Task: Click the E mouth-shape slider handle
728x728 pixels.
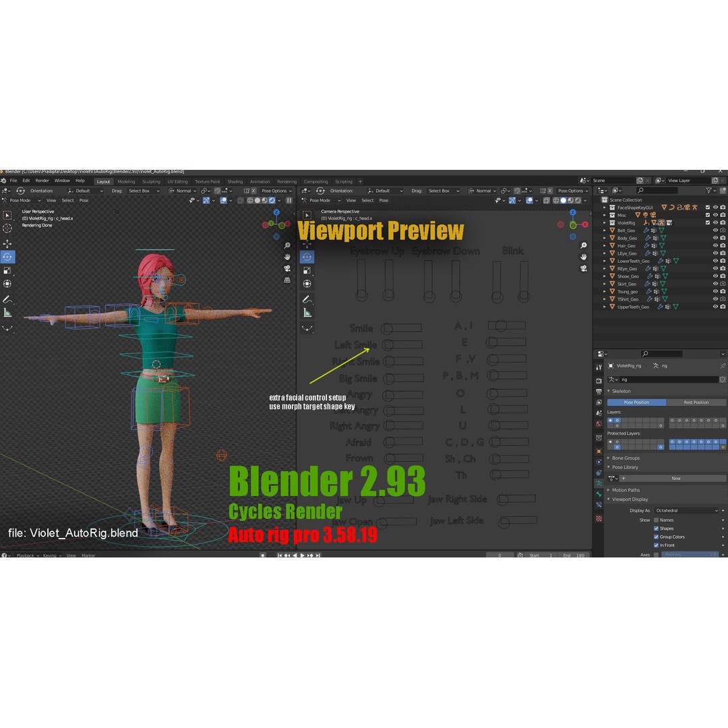Action: pyautogui.click(x=492, y=342)
